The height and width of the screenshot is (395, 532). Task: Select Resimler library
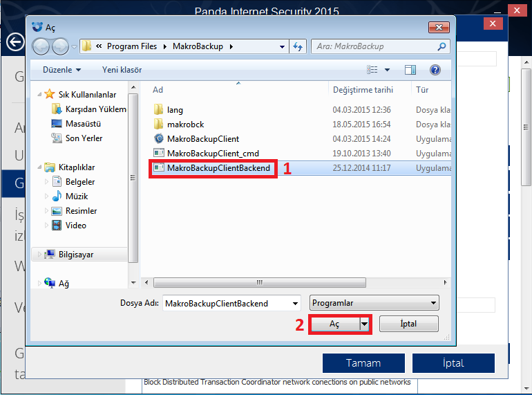81,211
